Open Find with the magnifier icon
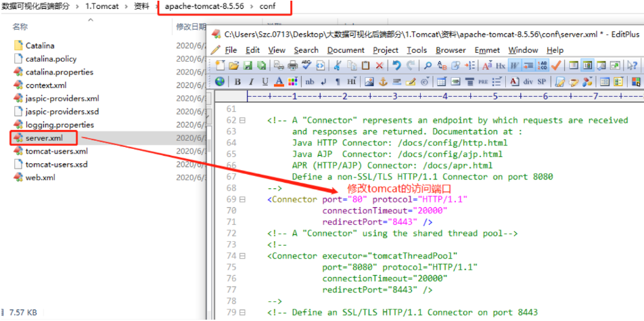Image resolution: width=644 pixels, height=321 pixels. (428, 65)
